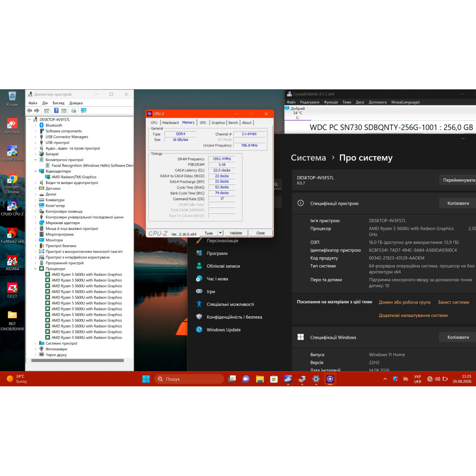The image size is (476, 476).
Task: Click Scan for hardware changes monitor icon
Action: (x=83, y=111)
